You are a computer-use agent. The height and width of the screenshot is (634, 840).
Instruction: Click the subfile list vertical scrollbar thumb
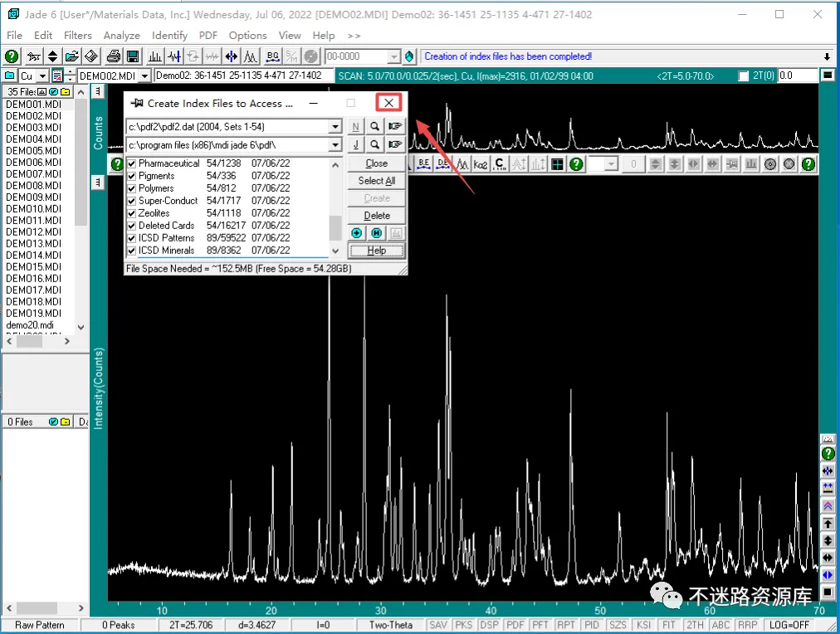pyautogui.click(x=335, y=228)
